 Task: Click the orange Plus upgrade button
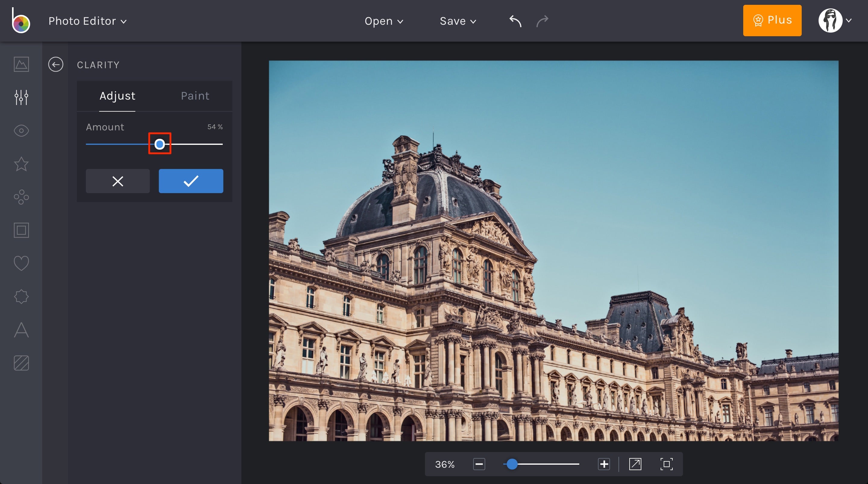point(772,20)
